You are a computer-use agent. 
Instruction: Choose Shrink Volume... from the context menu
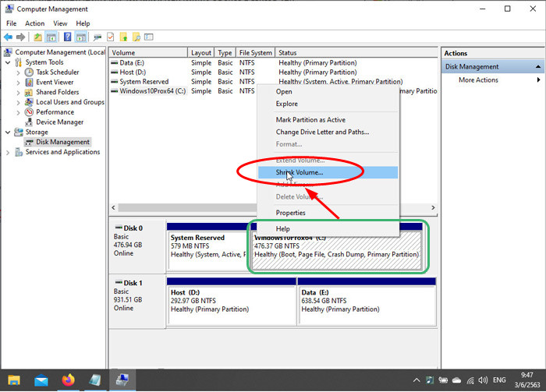point(328,172)
